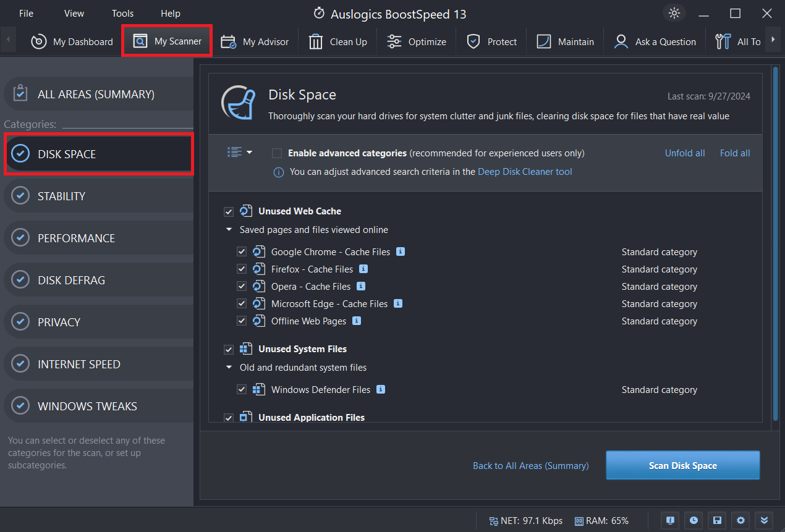
Task: Uncheck the Unused System Files group
Action: 229,349
